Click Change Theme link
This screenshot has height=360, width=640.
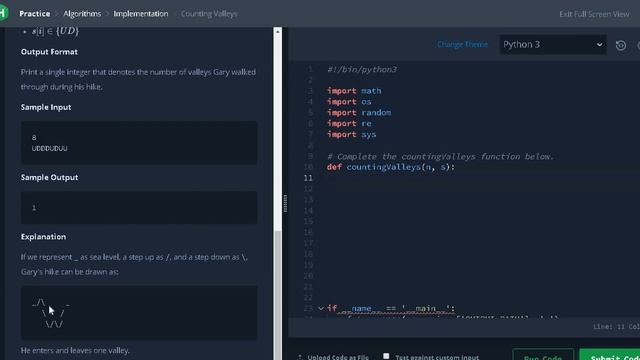462,44
